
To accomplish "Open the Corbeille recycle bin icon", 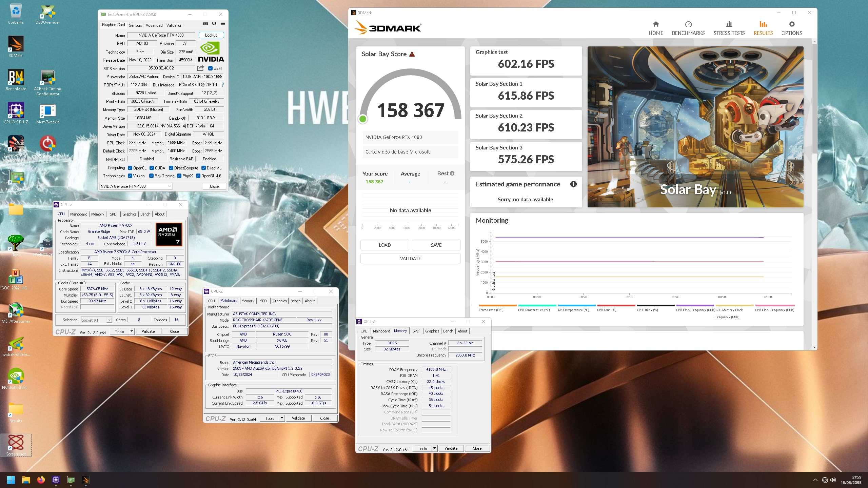I will point(16,14).
